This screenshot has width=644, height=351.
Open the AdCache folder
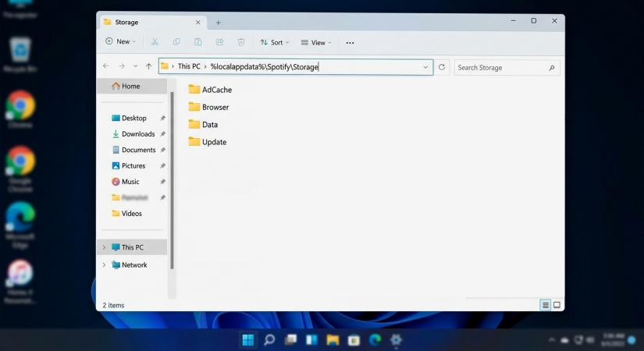click(x=210, y=90)
